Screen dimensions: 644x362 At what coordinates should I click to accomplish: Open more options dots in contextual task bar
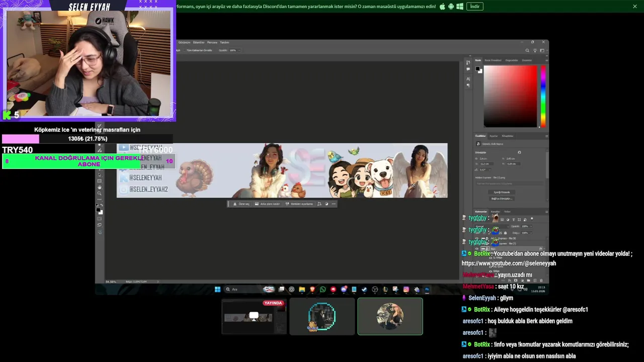tap(334, 204)
